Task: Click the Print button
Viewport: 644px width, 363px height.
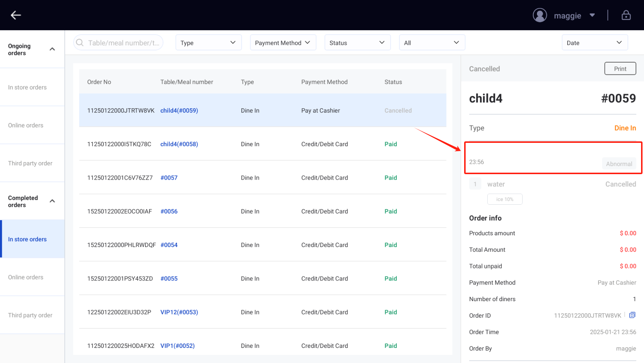Action: [x=620, y=68]
